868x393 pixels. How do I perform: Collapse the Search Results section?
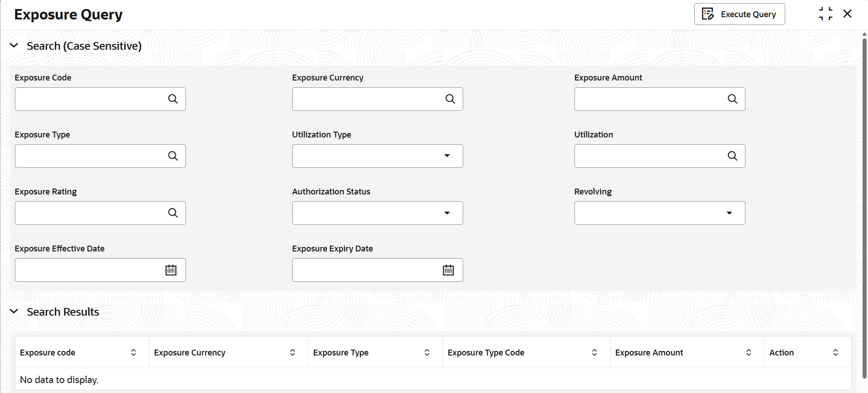point(14,312)
